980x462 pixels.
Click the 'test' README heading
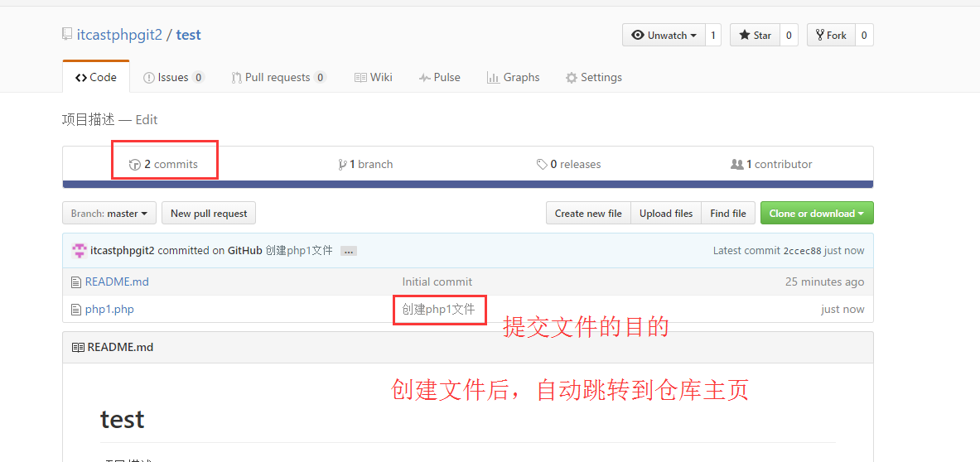click(123, 419)
